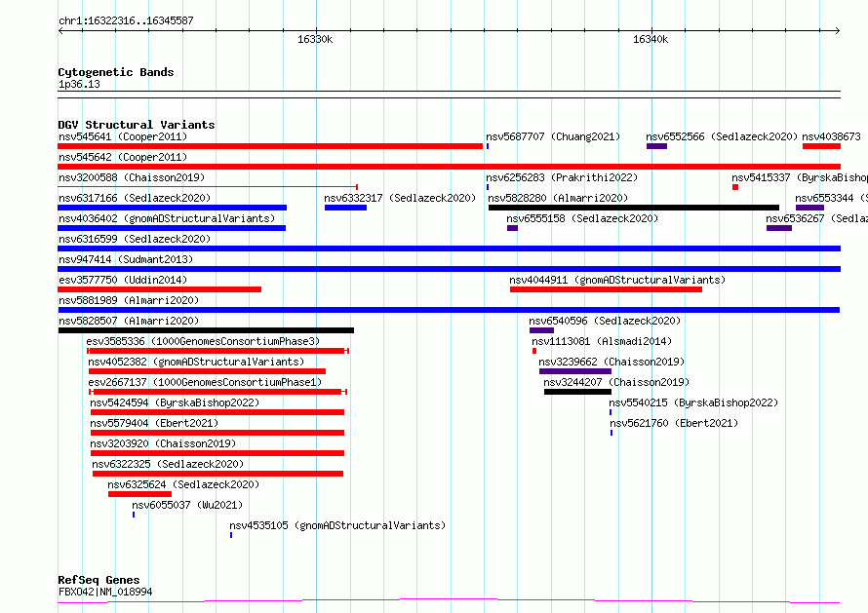Click nsv4052382 (gnomADStructuralVariants) label
868x613 pixels.
pyautogui.click(x=196, y=362)
